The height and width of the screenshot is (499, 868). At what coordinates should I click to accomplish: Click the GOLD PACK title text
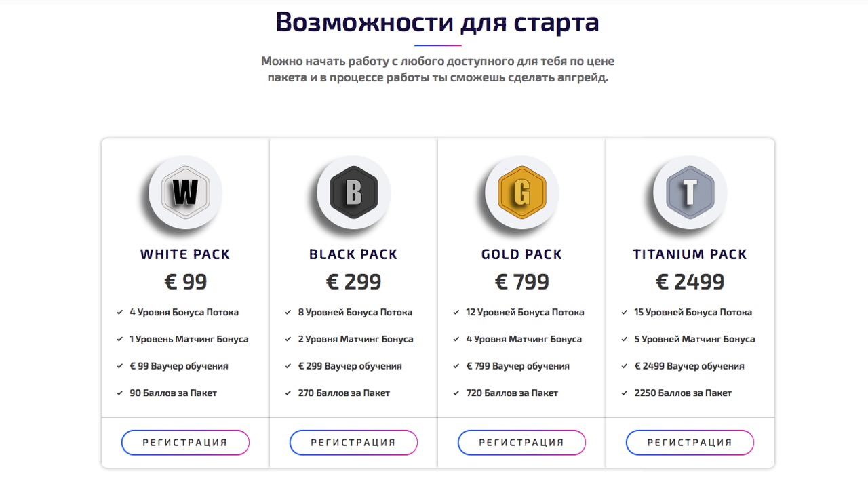tap(521, 254)
